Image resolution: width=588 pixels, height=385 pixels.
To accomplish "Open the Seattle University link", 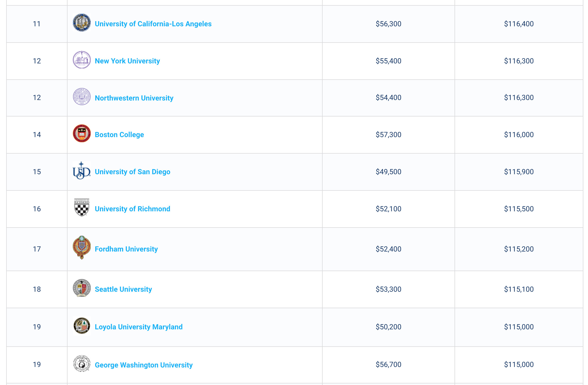I will [123, 289].
